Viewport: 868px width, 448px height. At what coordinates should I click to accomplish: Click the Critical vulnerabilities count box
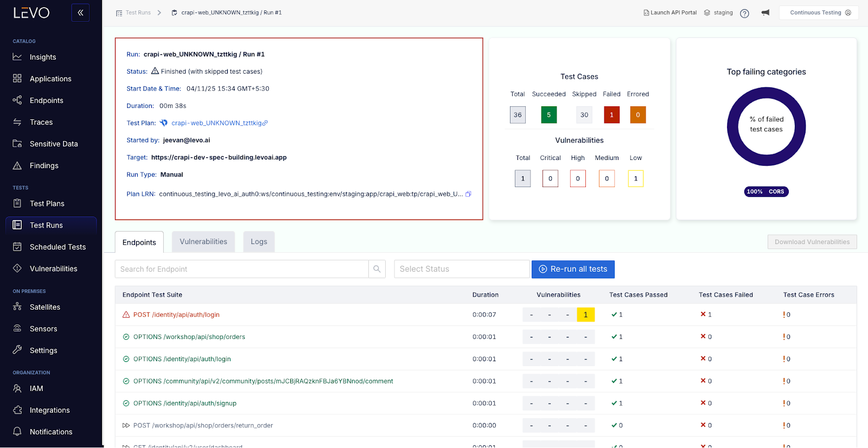point(550,178)
